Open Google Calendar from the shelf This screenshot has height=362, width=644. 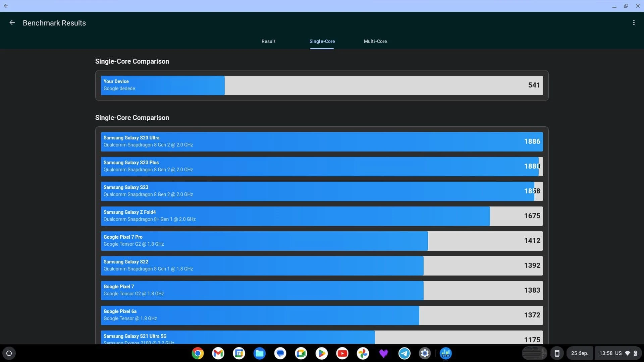tap(239, 353)
